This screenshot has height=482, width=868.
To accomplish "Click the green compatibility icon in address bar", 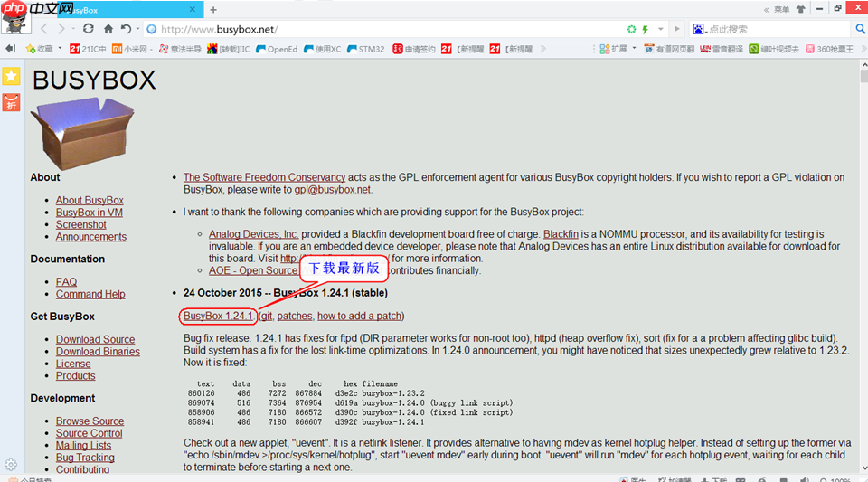I will pyautogui.click(x=631, y=29).
